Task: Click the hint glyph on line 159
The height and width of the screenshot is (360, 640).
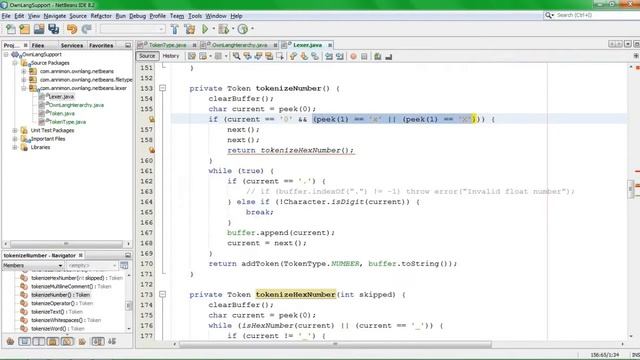Action: click(151, 150)
